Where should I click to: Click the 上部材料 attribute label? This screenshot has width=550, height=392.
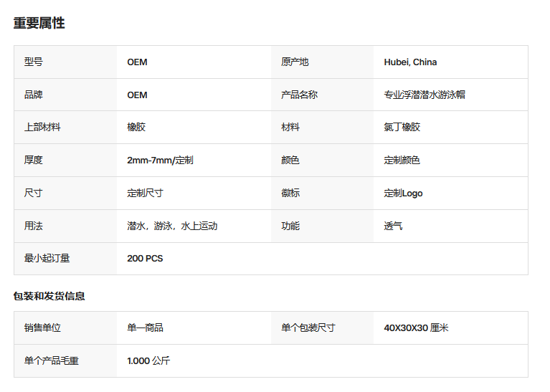coord(42,127)
